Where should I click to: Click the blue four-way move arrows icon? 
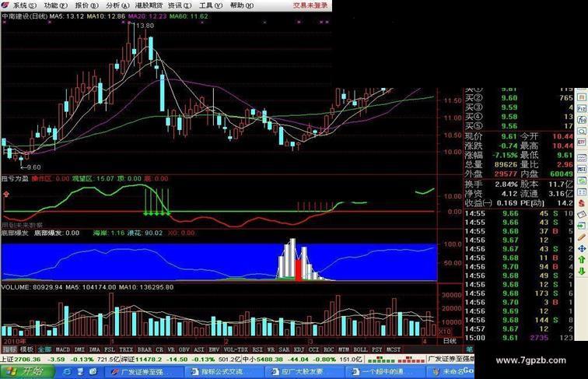(x=581, y=248)
